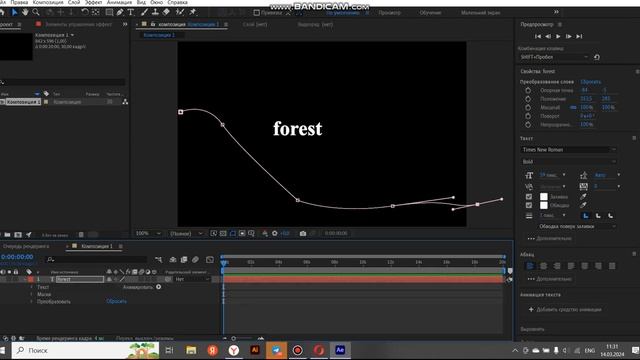640x360 pixels.
Task: Open Telegram from the taskbar
Action: click(x=276, y=350)
